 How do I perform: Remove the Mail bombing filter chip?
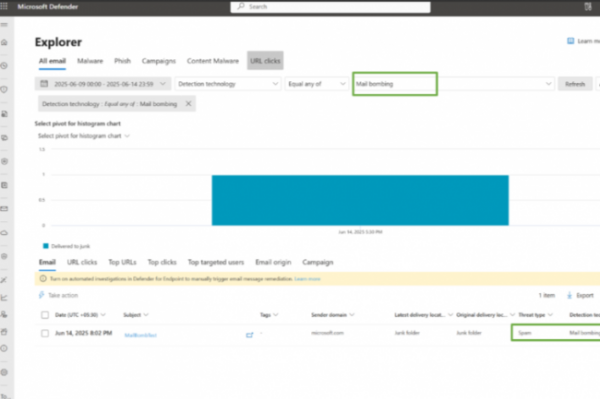pos(188,104)
